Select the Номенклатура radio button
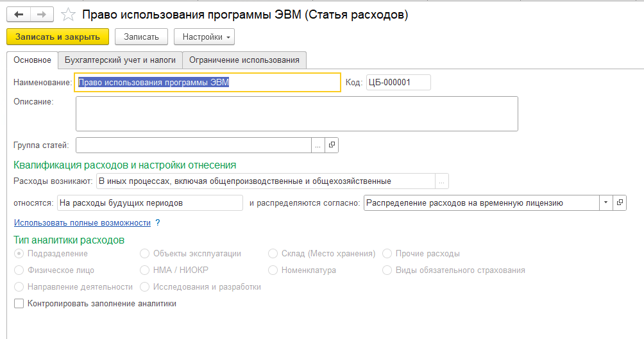Viewport: 644px width, 339px height. [273, 270]
